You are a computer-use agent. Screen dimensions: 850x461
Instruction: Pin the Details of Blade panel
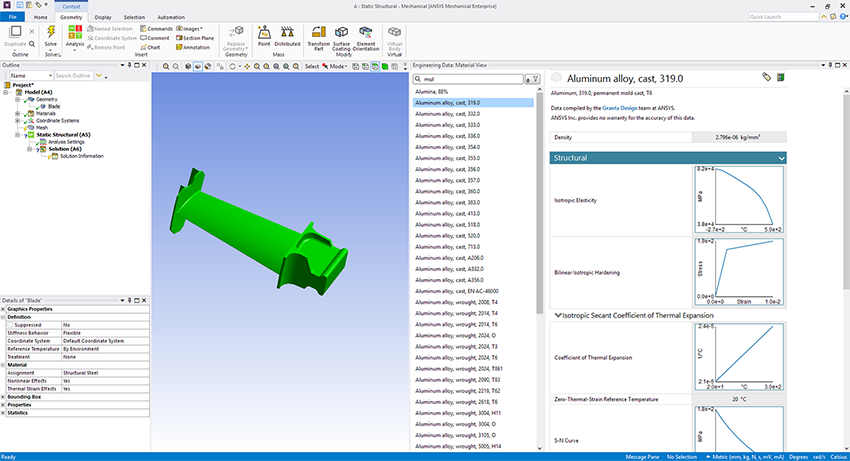(130, 300)
